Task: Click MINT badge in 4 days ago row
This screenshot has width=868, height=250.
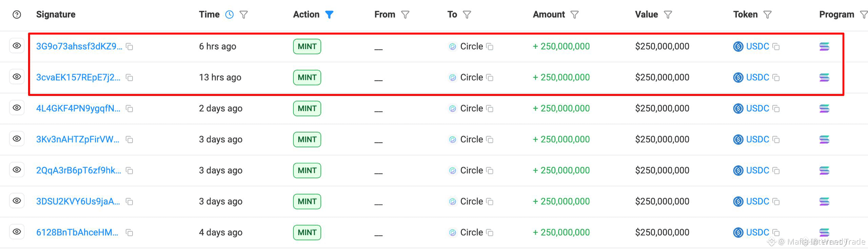Action: click(307, 232)
